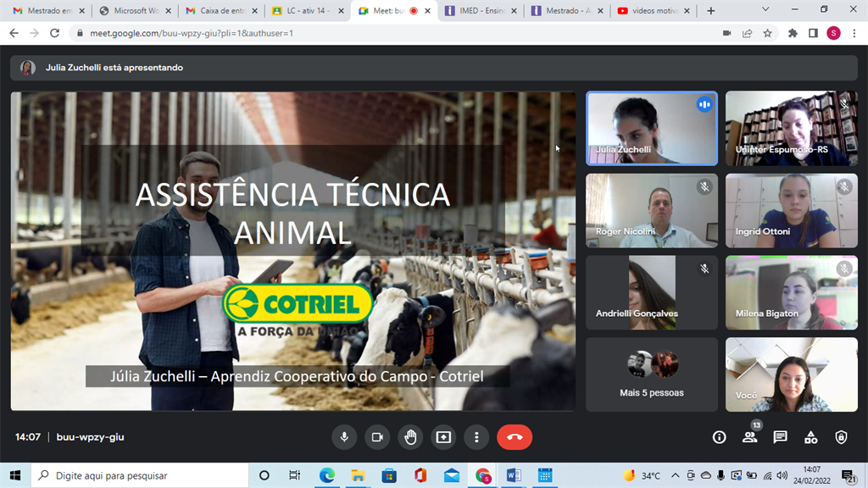Open the 34°C weather widget

pos(643,475)
